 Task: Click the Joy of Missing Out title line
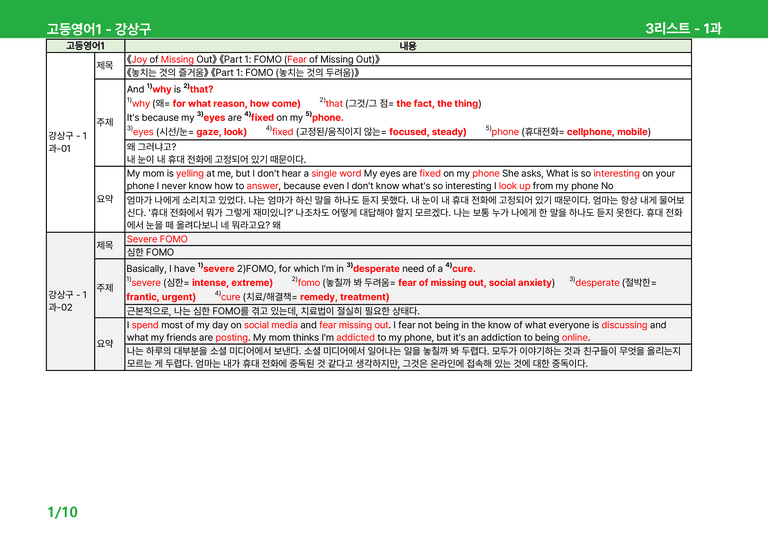pos(253,59)
